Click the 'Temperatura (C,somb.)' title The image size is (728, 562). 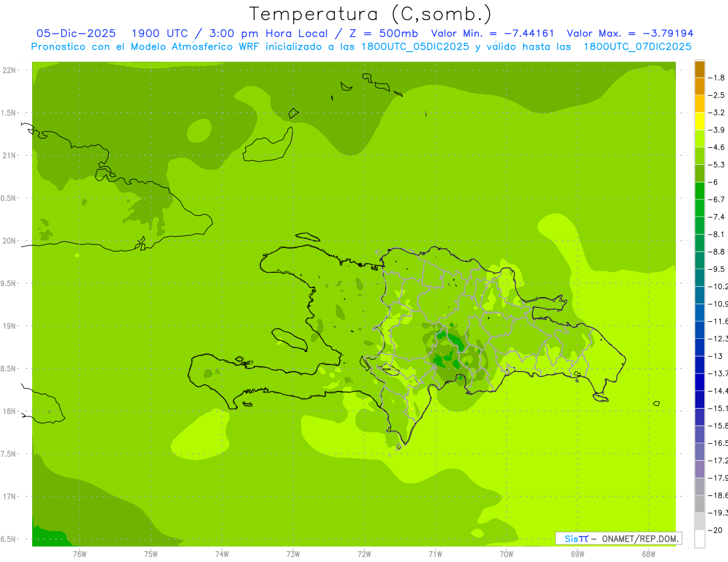[x=371, y=14]
